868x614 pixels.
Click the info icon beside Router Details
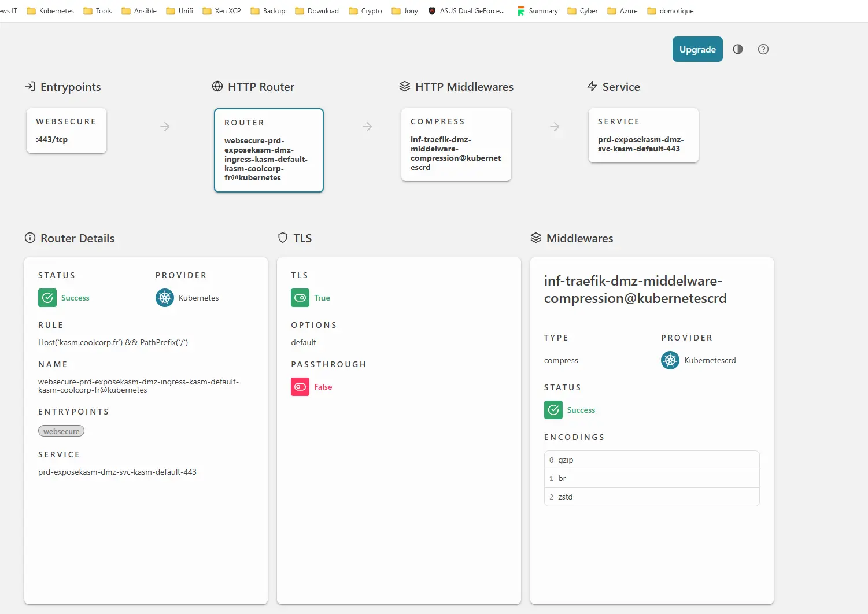pyautogui.click(x=29, y=238)
